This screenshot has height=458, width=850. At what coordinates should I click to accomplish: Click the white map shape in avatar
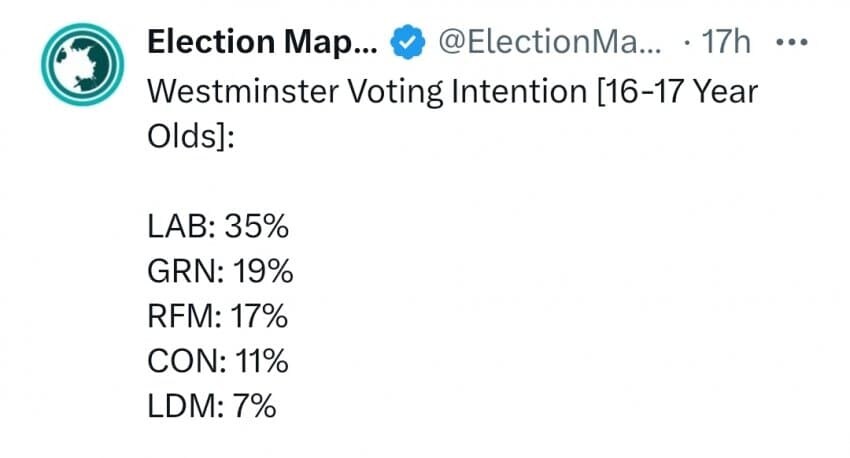tap(81, 64)
